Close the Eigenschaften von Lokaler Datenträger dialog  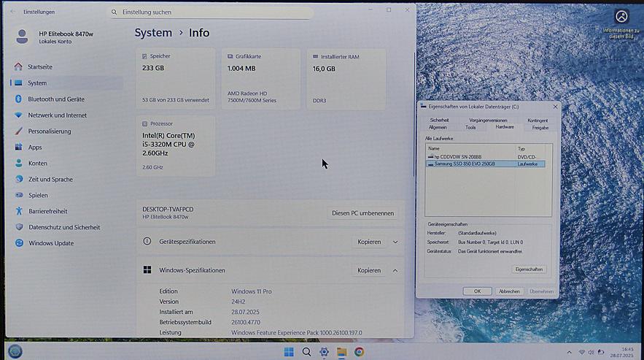[555, 107]
